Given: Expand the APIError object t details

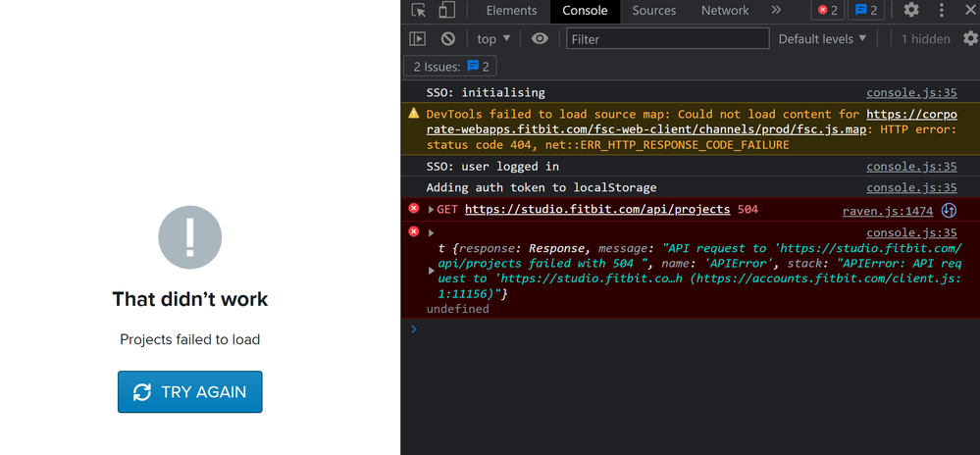Looking at the screenshot, I should 432,271.
